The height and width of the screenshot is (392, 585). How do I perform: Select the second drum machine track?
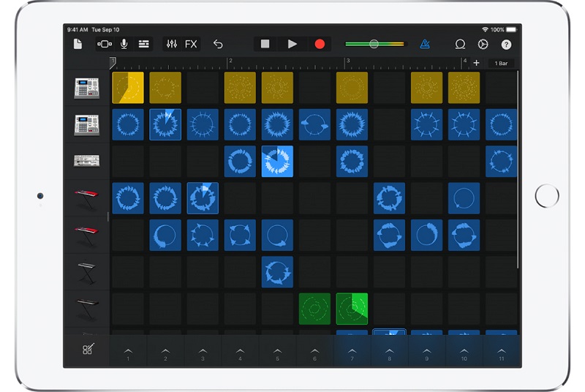pyautogui.click(x=86, y=125)
